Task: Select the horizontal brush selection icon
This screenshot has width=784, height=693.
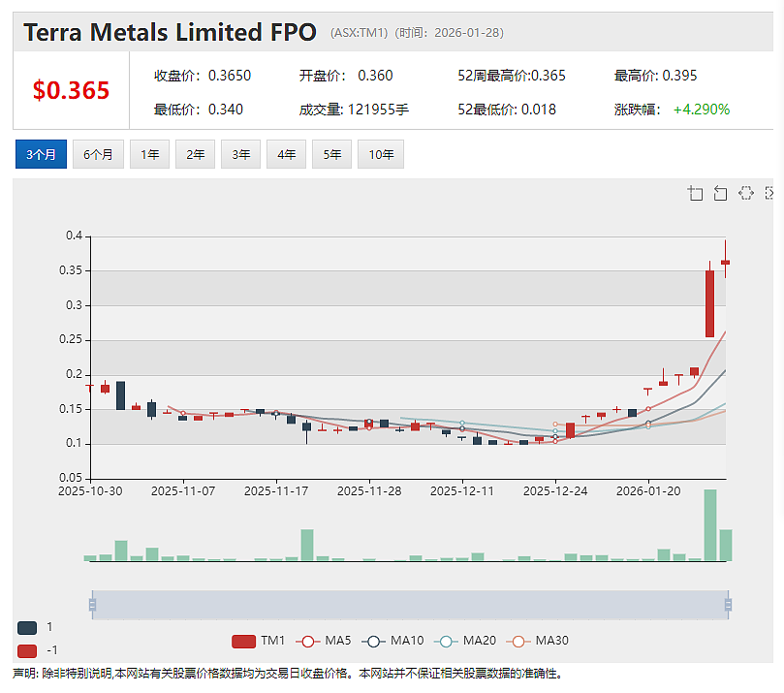Action: coord(745,193)
